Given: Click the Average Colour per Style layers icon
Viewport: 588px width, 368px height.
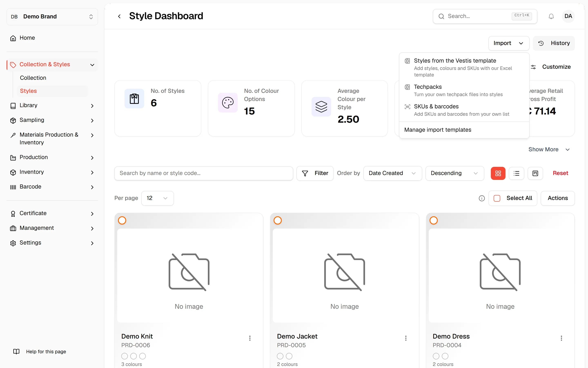Looking at the screenshot, I should (321, 107).
